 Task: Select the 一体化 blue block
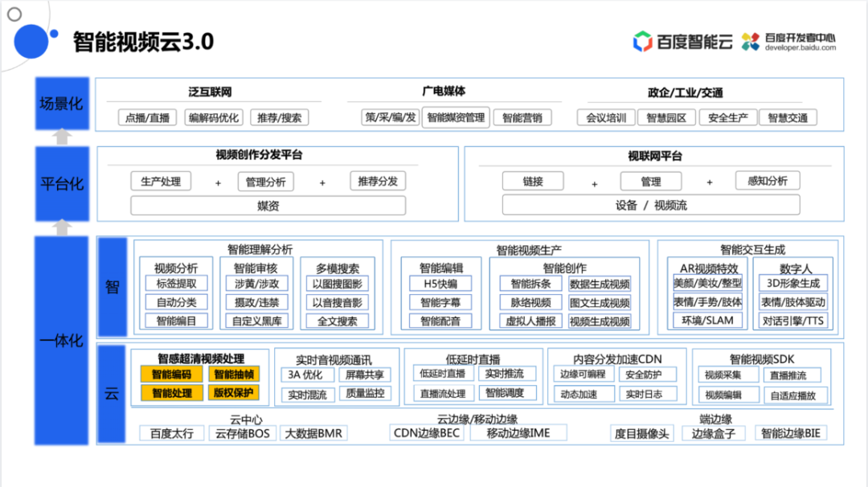[x=61, y=341]
